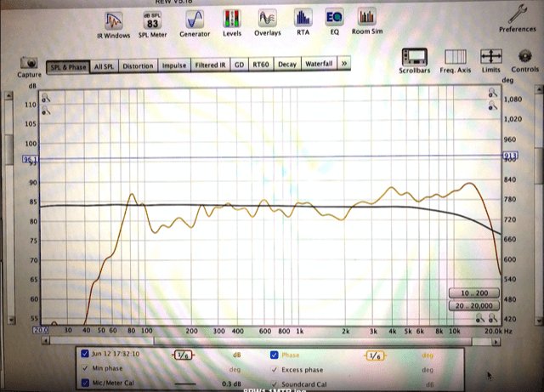Click the 96.1 dB cursor value box
544x392 pixels.
(x=31, y=159)
